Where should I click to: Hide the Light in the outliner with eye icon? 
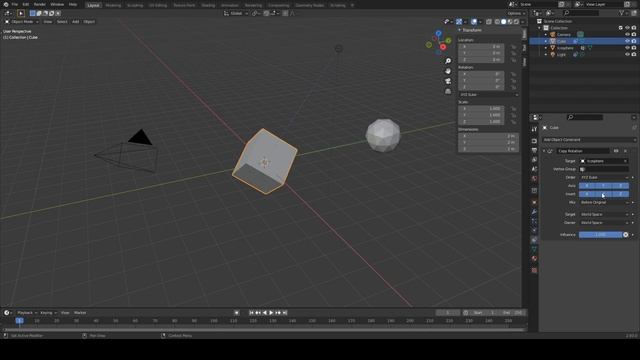[627, 54]
